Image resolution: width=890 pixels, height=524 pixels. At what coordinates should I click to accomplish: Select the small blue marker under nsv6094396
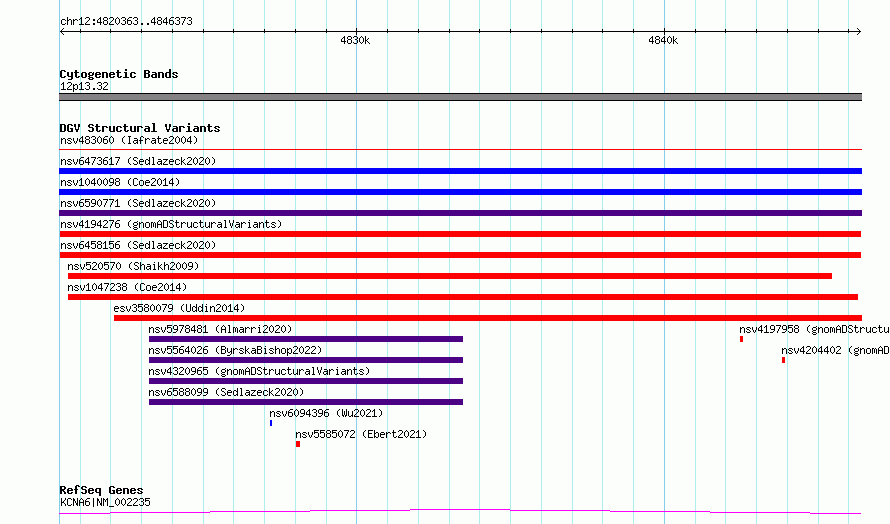pos(271,423)
